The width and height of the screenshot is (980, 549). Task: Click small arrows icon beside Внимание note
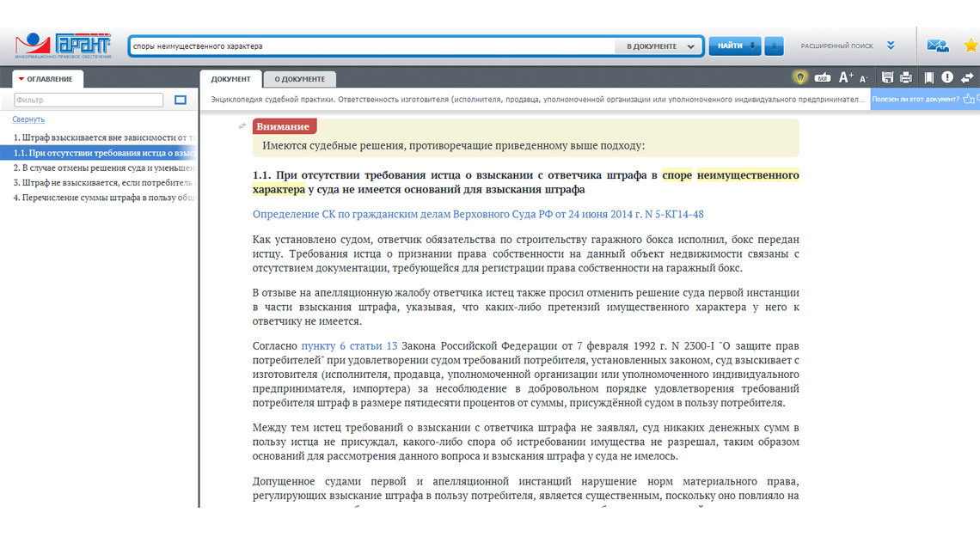tap(242, 126)
